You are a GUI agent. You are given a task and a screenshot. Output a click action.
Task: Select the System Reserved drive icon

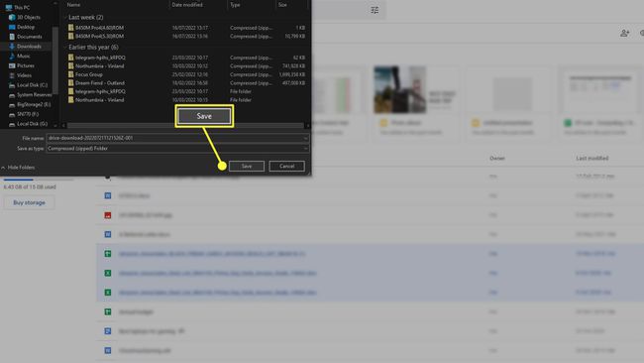[12, 95]
